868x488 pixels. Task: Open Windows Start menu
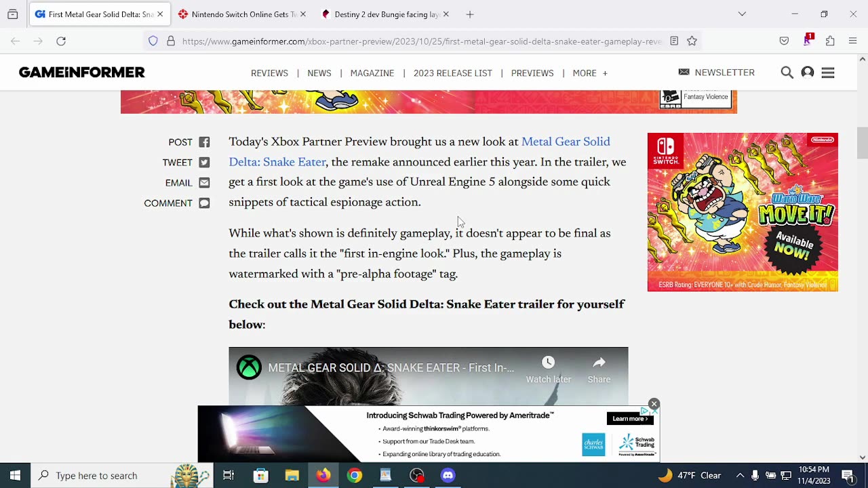coord(15,475)
